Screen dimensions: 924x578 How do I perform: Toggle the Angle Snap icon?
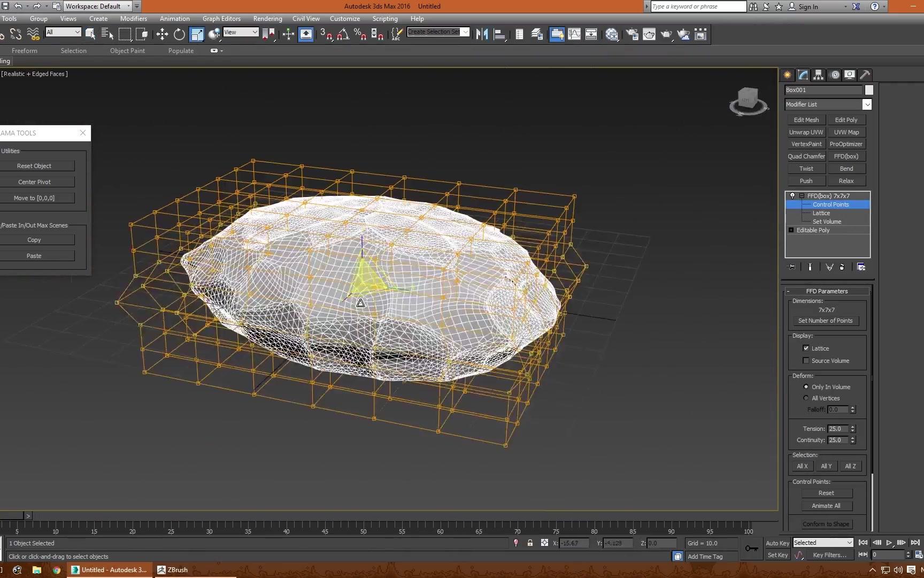(x=343, y=35)
